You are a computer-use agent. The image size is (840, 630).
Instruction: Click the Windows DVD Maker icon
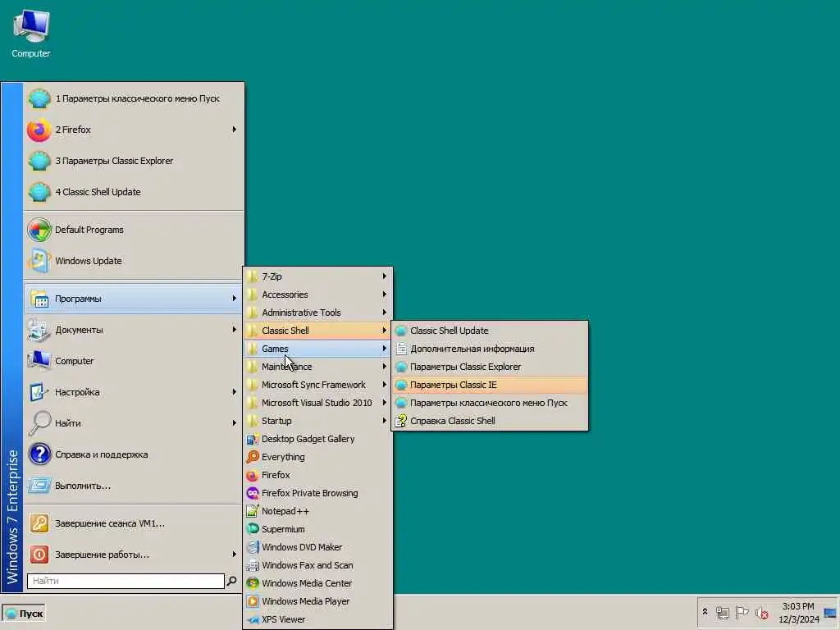point(253,547)
